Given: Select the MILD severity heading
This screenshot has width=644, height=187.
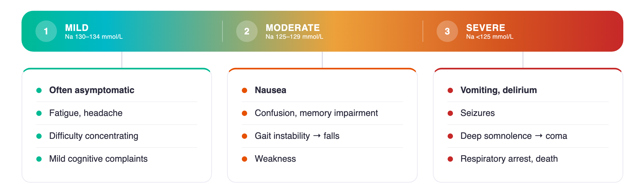Looking at the screenshot, I should click(77, 28).
